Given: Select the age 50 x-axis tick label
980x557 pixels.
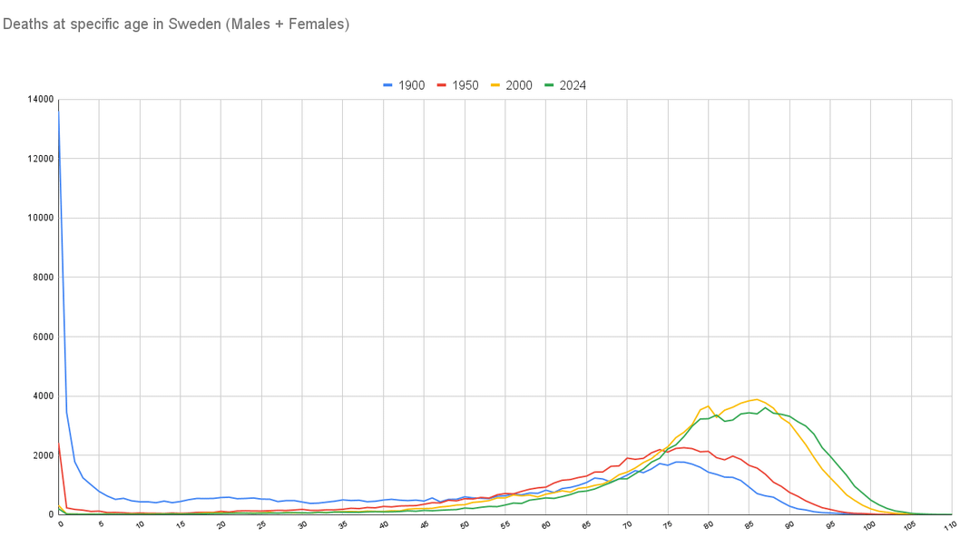Looking at the screenshot, I should 465,525.
